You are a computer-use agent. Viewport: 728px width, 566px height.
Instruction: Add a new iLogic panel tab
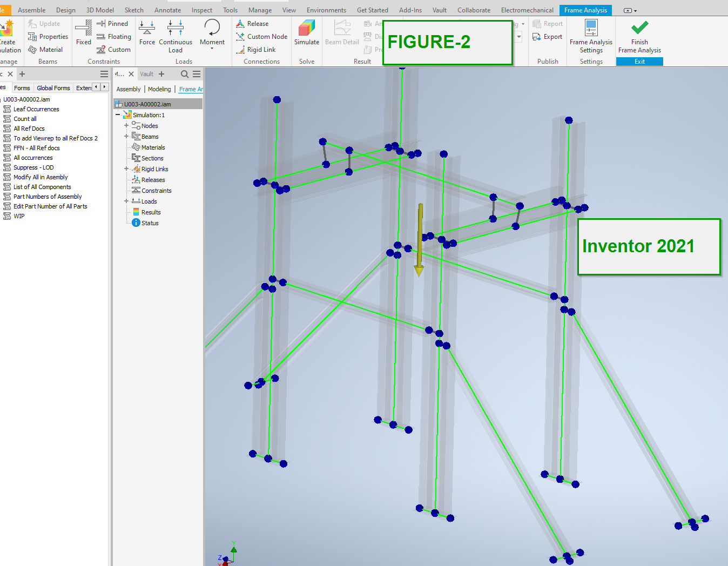click(x=22, y=74)
